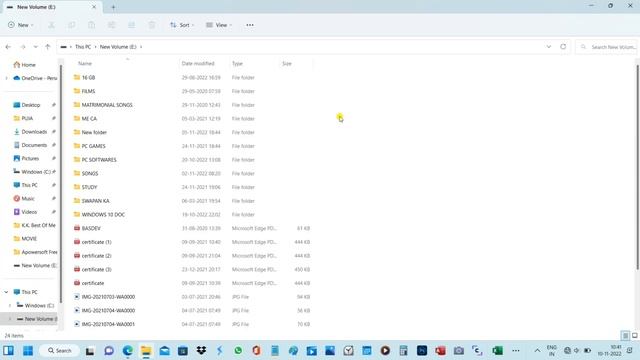Open Downloads in quick access
Viewport: 640px width, 360px height.
34,131
